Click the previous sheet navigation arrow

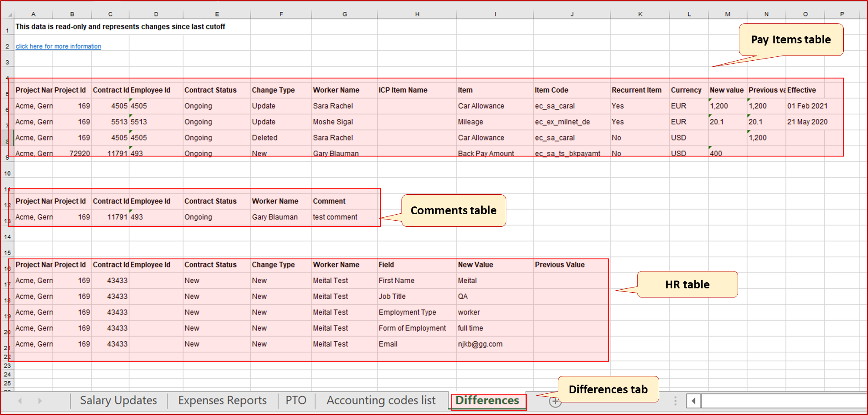(x=20, y=401)
